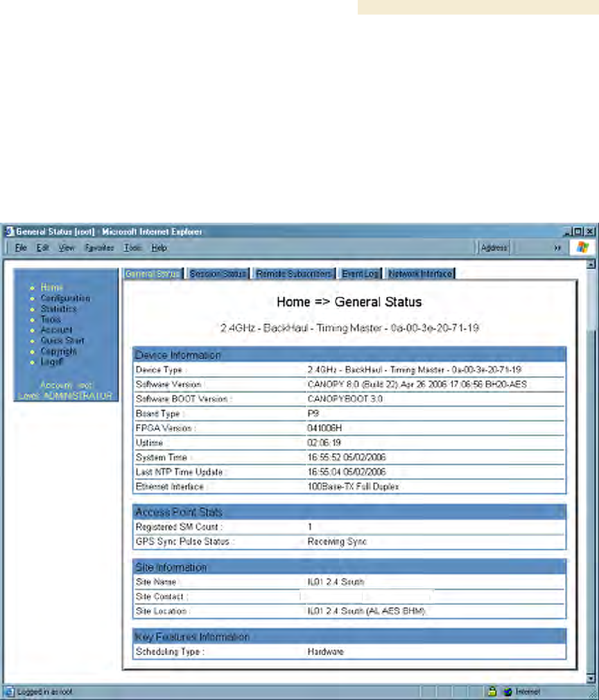The width and height of the screenshot is (599, 700).
Task: Click the Address toolbar label
Action: (x=494, y=248)
